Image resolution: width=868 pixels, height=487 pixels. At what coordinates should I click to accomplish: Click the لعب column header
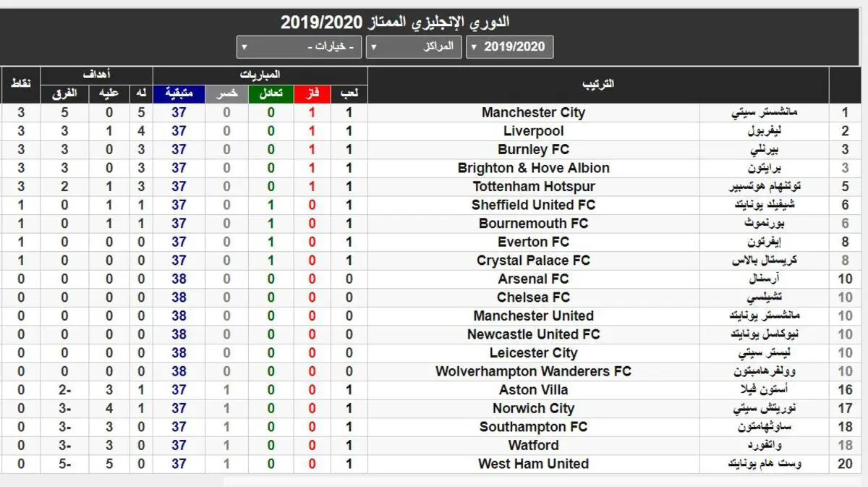pyautogui.click(x=349, y=94)
